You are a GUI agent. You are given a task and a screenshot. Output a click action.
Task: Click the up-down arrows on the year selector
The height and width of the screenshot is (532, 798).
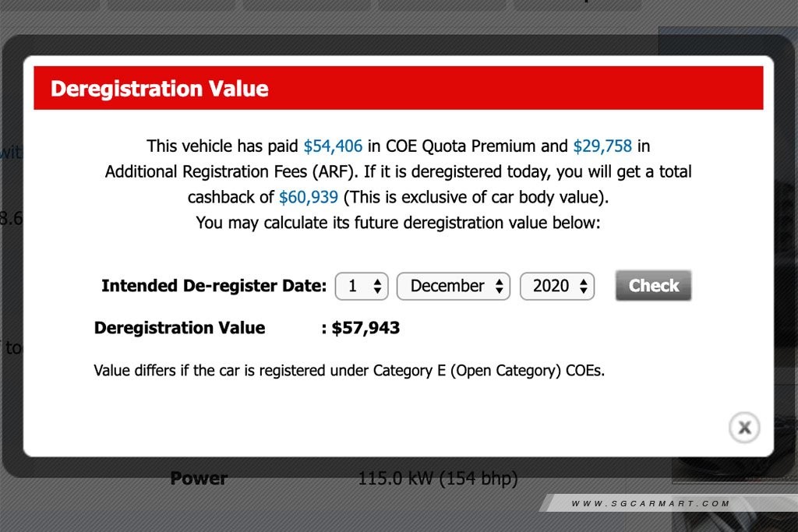coord(584,286)
